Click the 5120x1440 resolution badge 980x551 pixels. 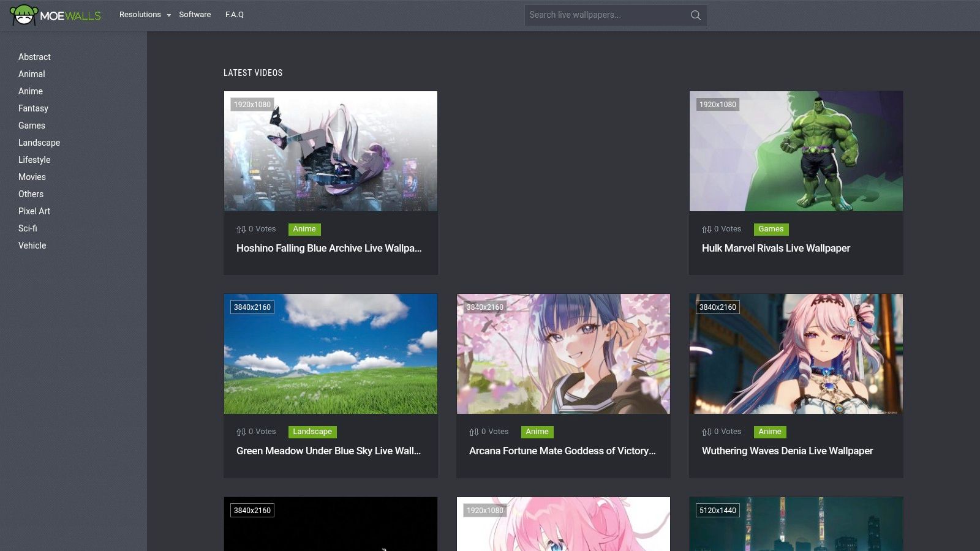pyautogui.click(x=718, y=511)
